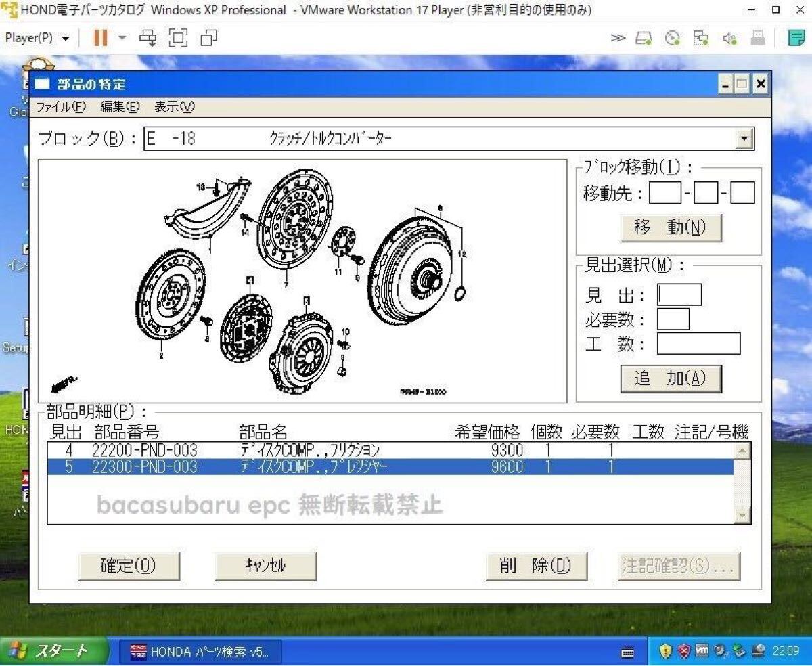Open the ファイル(F) menu
Screen dimensions: 812x666
click(61, 107)
